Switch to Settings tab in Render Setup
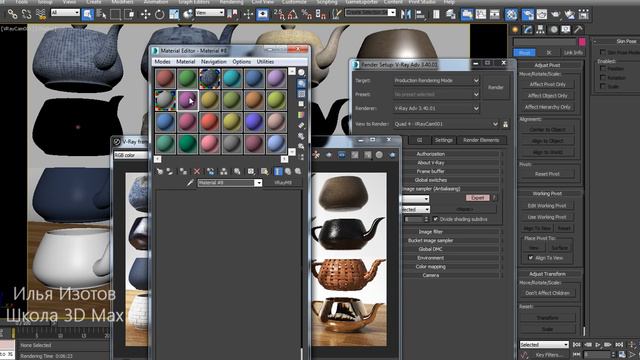Image resolution: width=640 pixels, height=360 pixels. click(443, 140)
